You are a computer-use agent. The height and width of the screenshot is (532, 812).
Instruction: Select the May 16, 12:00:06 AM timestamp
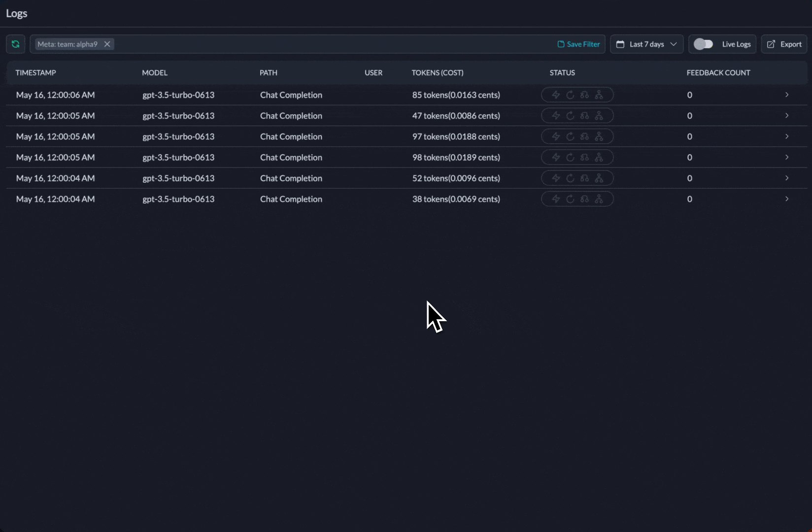click(x=55, y=95)
